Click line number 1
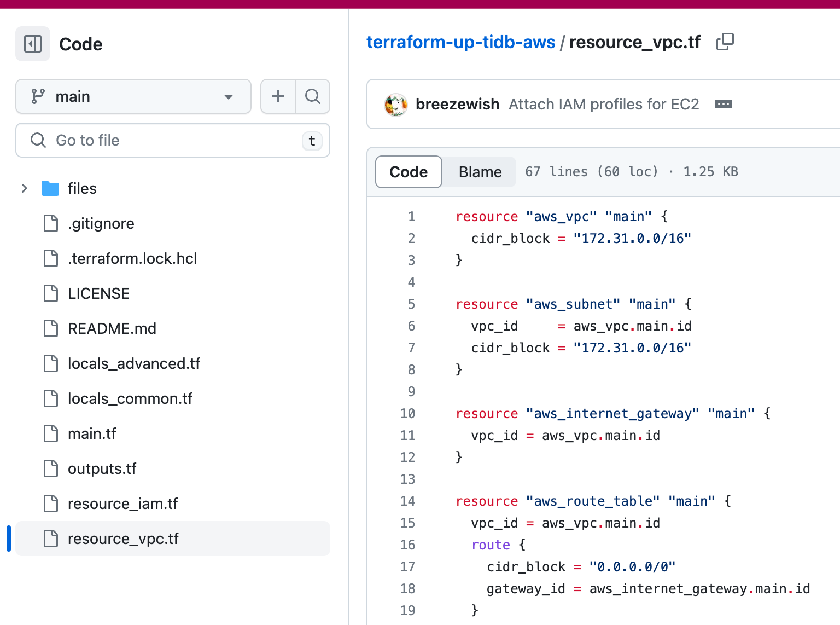Screen dimensions: 840x625 (x=411, y=216)
